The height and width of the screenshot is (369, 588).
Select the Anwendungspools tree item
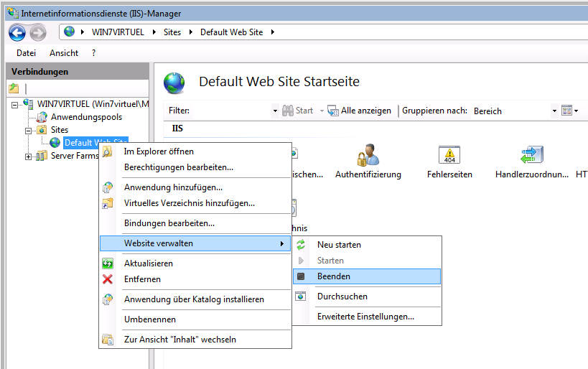click(x=86, y=117)
